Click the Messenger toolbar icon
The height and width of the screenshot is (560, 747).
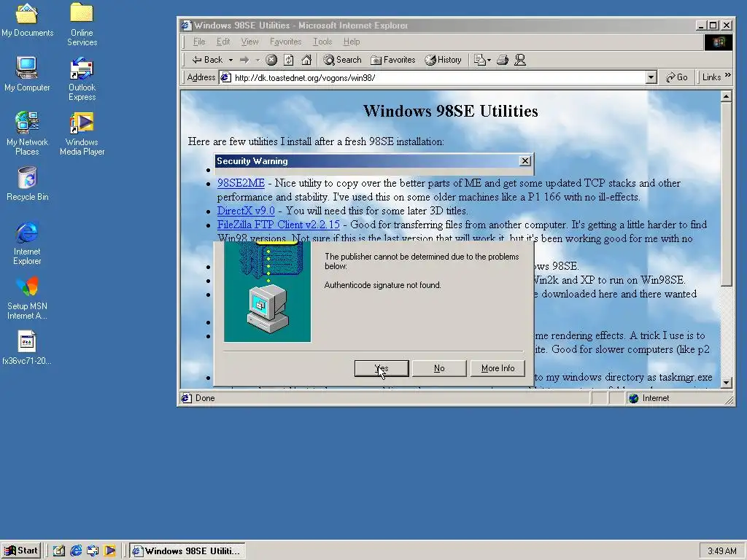click(520, 60)
